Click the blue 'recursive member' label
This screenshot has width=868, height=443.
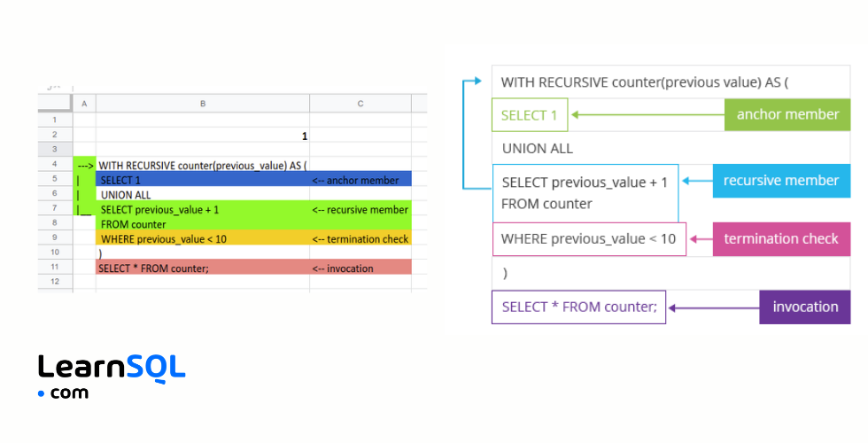[x=781, y=181]
